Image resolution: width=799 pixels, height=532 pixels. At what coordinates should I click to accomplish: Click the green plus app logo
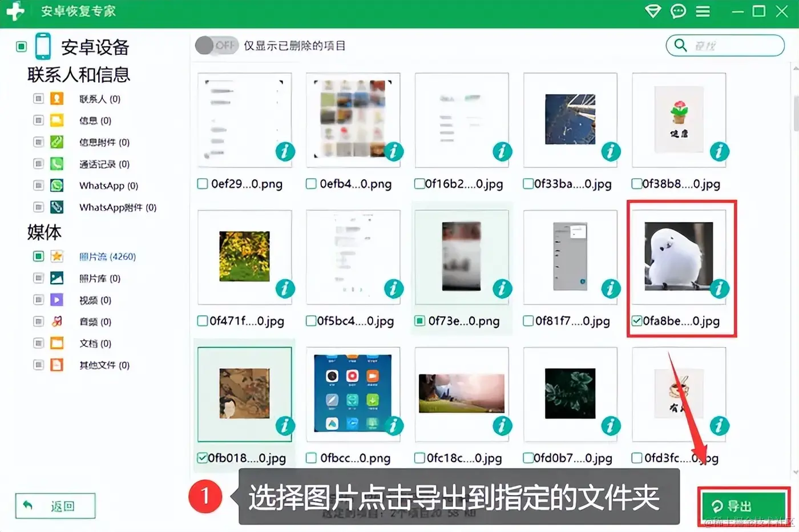click(x=15, y=10)
